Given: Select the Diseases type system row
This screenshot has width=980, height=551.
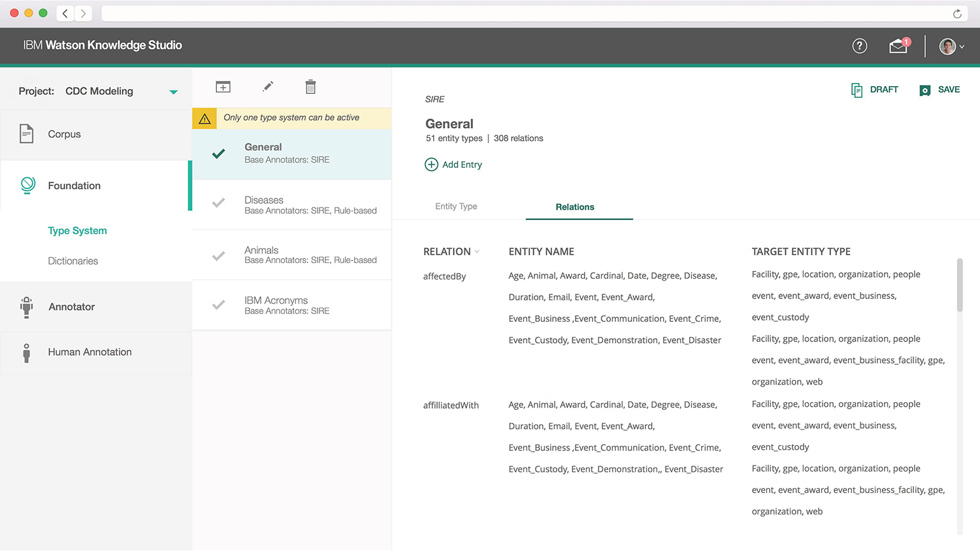Looking at the screenshot, I should tap(292, 205).
